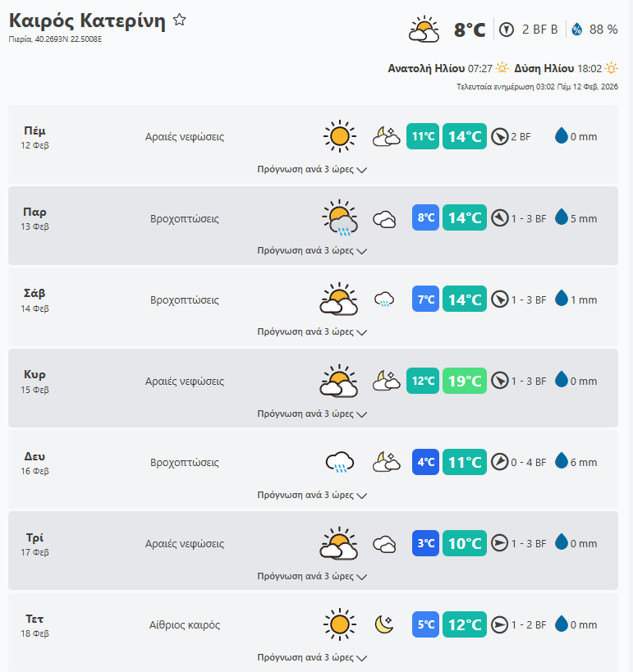
Task: Expand 3-hour forecast for Παρ 13 Φεβ
Action: click(312, 251)
